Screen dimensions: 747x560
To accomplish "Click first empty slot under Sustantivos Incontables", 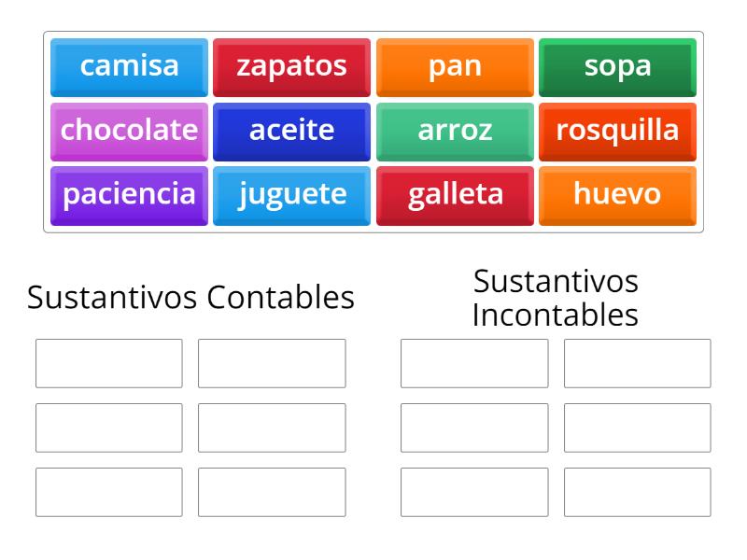I will pos(474,363).
